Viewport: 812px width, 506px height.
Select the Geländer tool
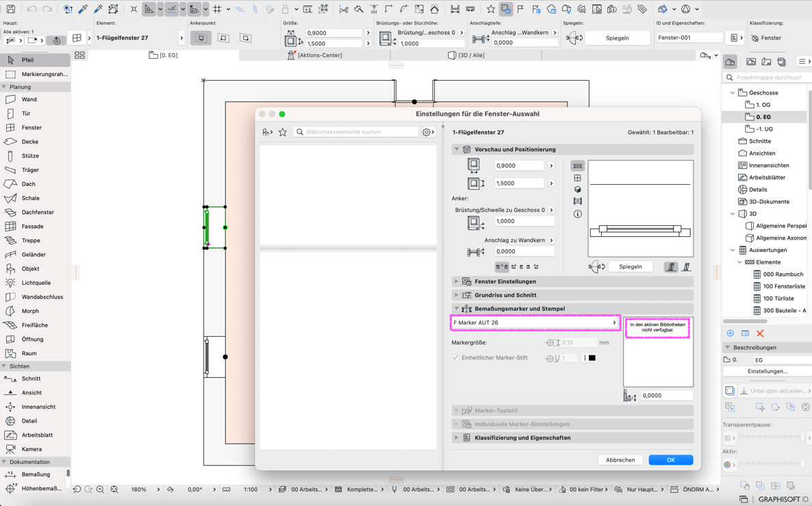click(35, 254)
